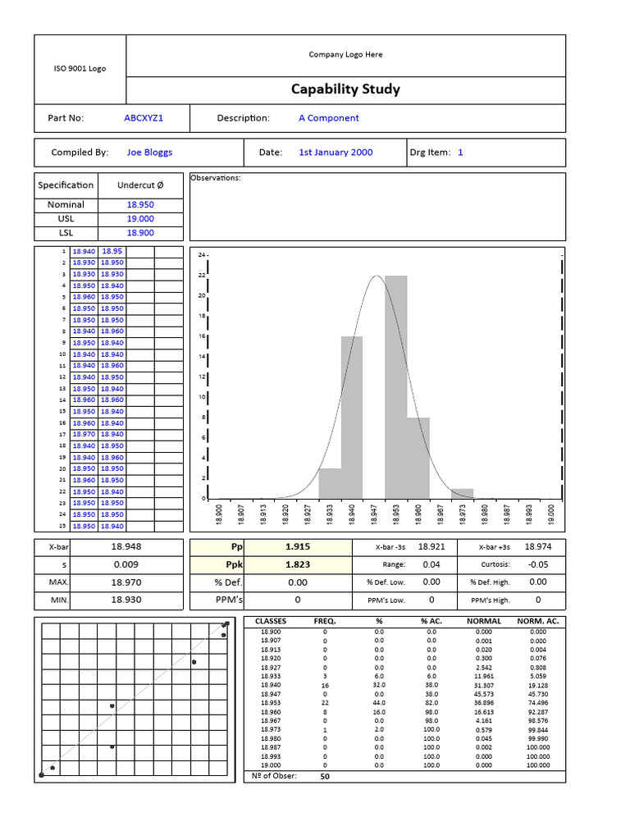Image resolution: width=630 pixels, height=840 pixels.
Task: Click the tallest histogram bar at 18.953
Action: point(396,387)
